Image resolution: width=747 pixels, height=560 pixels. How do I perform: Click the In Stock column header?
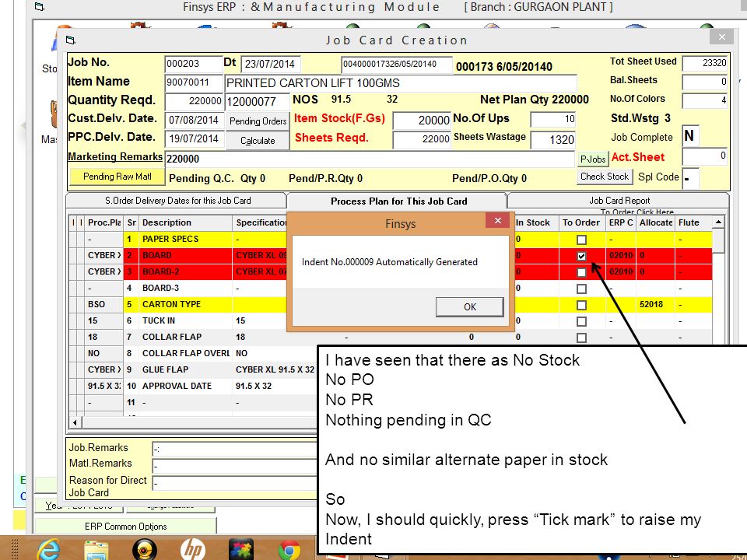(x=536, y=222)
